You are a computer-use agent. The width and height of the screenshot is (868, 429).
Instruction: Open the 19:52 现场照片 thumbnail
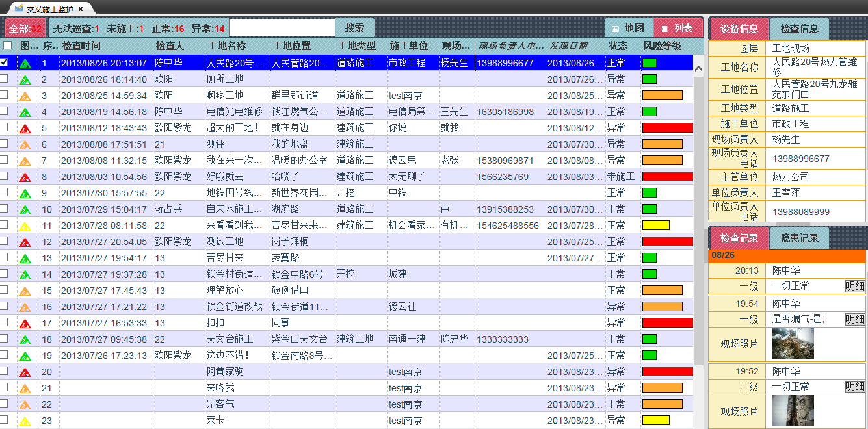click(x=793, y=411)
